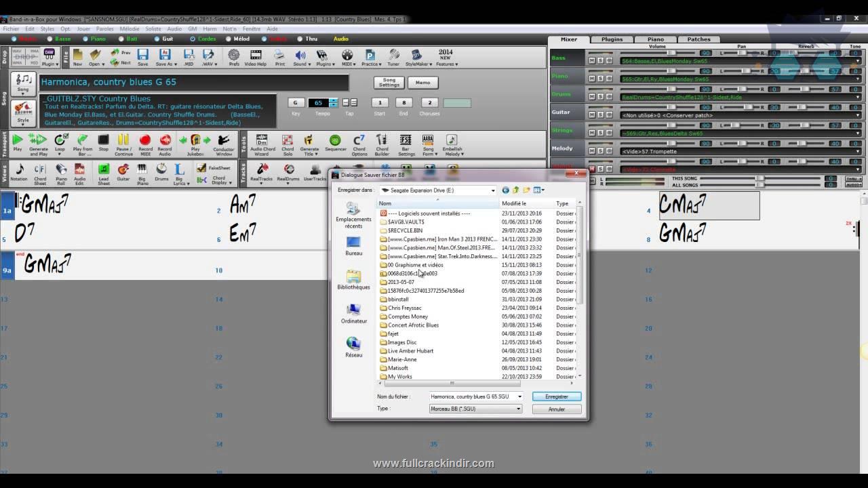
Task: Click the Play button in Transport
Action: click(18, 143)
